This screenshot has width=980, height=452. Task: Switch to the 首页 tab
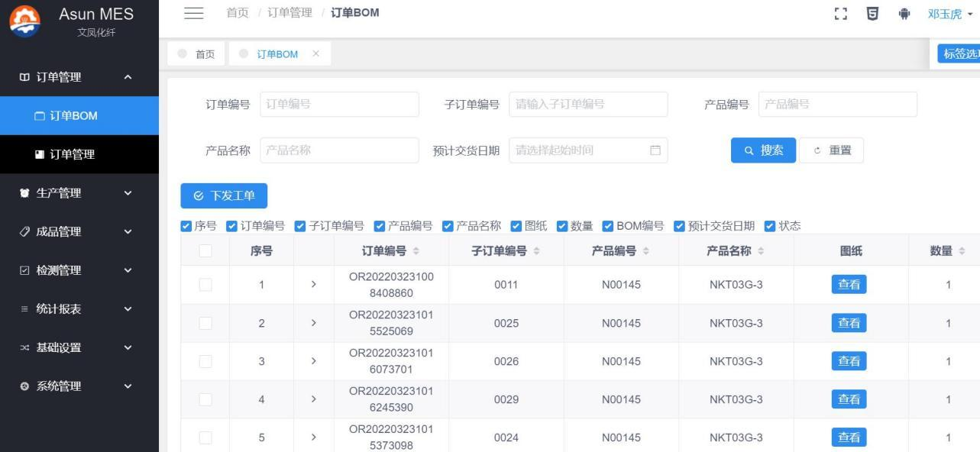coord(197,53)
